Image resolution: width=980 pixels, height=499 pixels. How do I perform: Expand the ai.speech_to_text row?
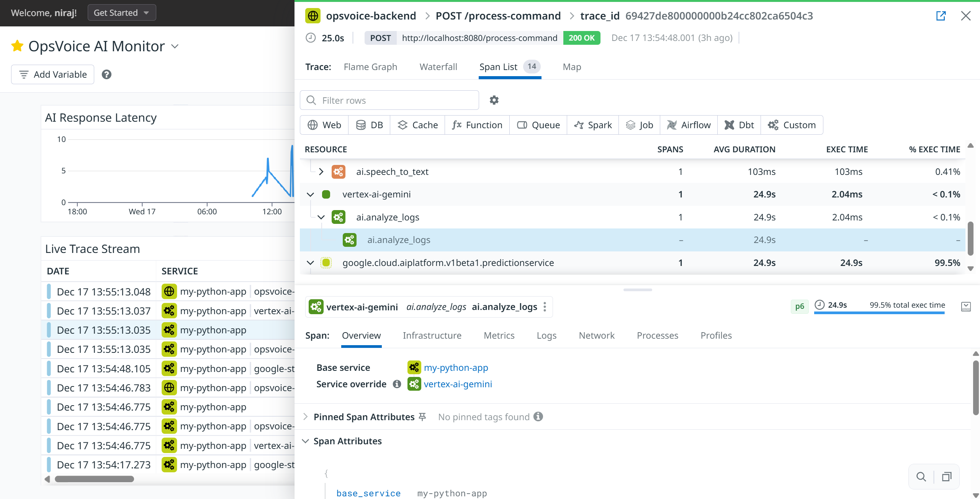coord(321,172)
